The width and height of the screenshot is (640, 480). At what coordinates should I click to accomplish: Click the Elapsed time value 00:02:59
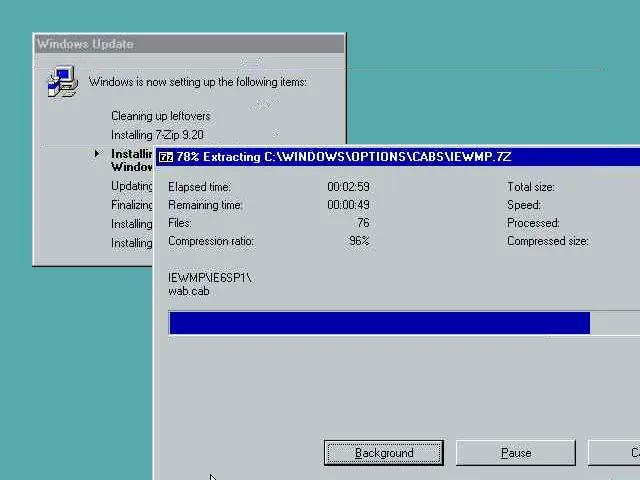point(348,187)
